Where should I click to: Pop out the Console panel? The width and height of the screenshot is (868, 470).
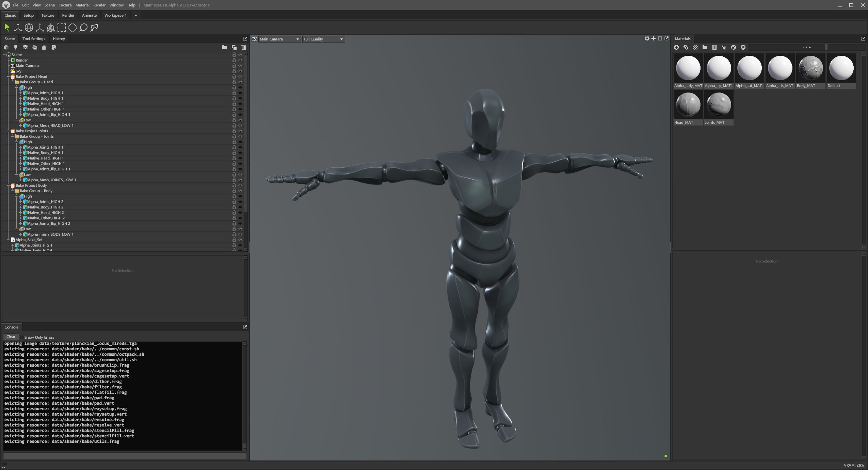tap(245, 327)
